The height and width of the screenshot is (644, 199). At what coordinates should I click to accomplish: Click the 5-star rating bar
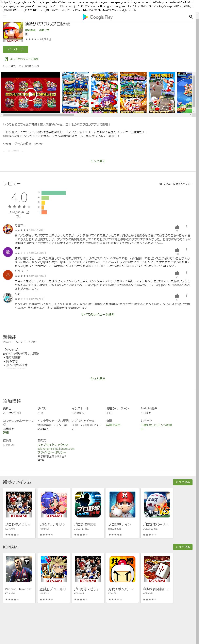click(x=53, y=193)
